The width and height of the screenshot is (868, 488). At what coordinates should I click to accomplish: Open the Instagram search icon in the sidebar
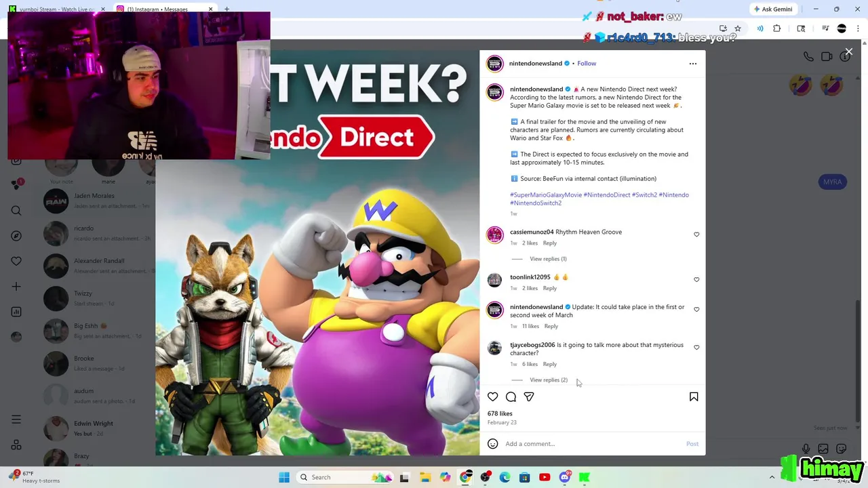tap(16, 211)
